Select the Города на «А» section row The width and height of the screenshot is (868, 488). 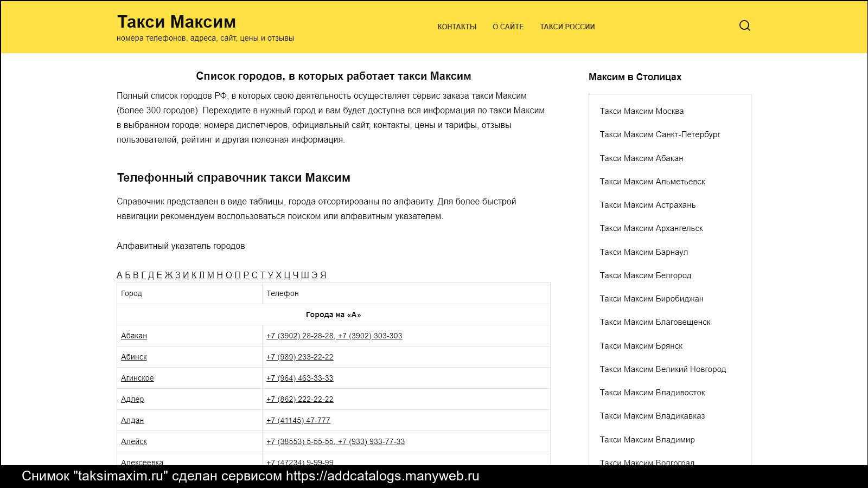coord(334,314)
